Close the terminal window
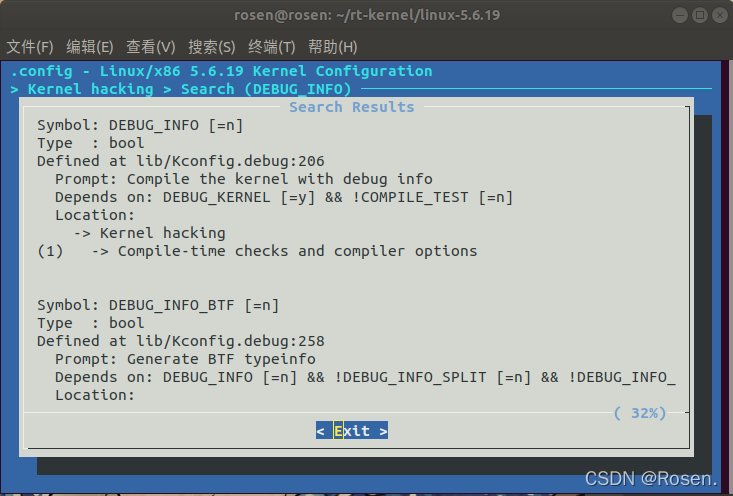This screenshot has height=496, width=733. click(x=720, y=15)
